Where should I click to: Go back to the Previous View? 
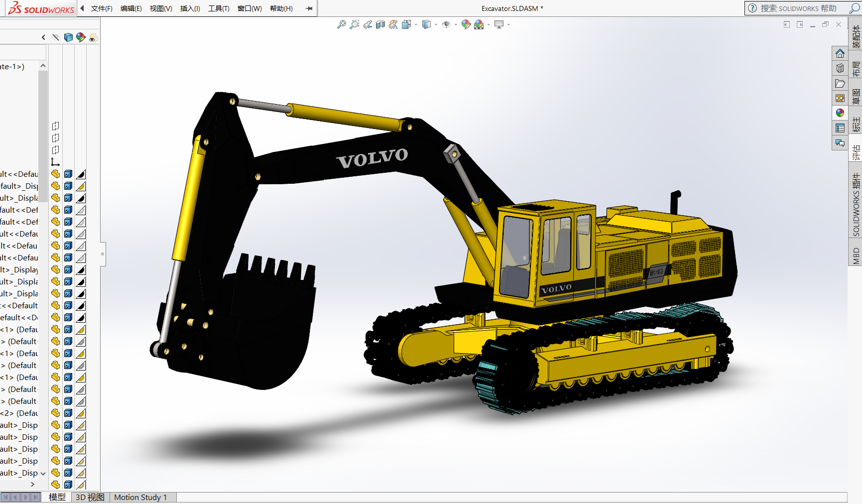point(368,24)
